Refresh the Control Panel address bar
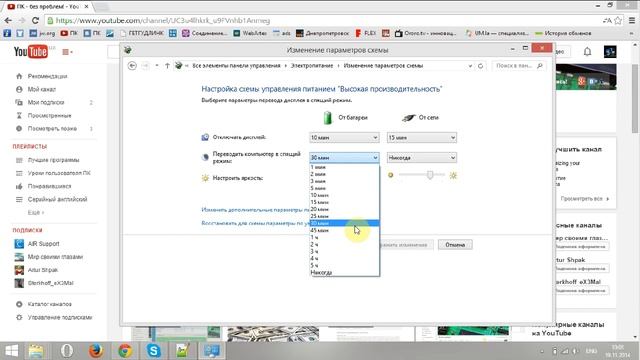 pos(480,66)
